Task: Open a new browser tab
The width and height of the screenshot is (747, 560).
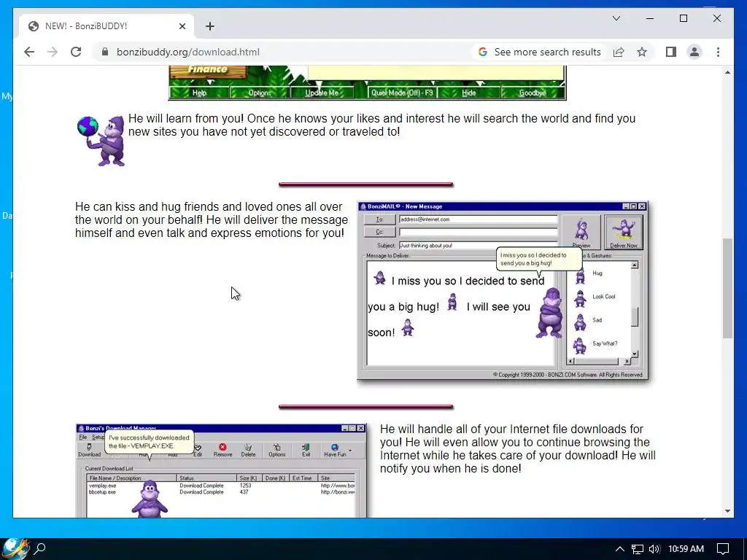Action: click(210, 26)
